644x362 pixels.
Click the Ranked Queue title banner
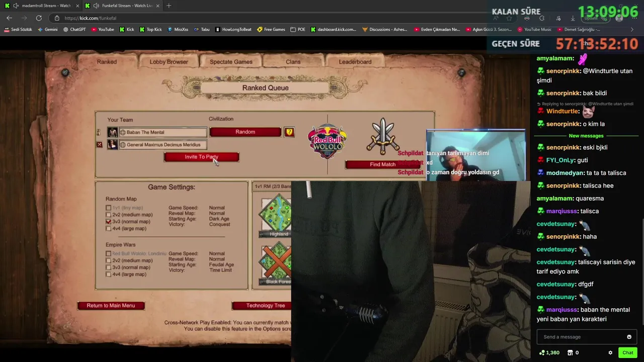pos(265,88)
